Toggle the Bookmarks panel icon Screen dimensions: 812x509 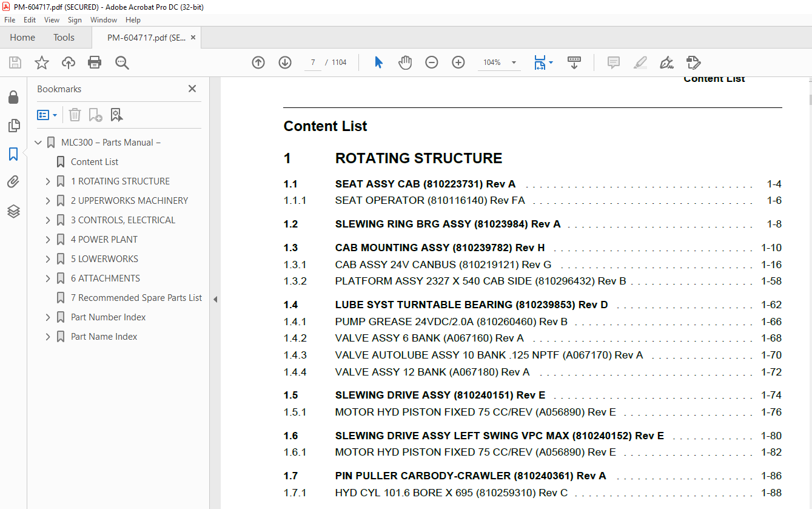(13, 154)
